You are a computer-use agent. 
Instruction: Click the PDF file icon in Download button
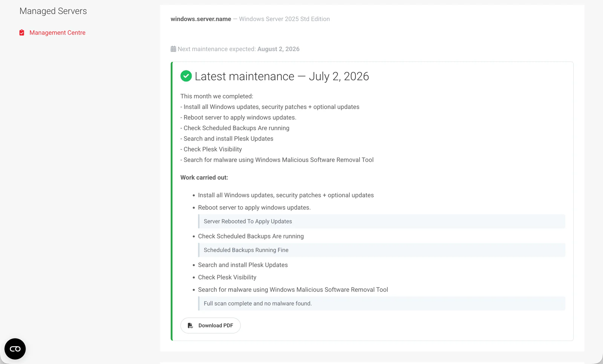click(x=190, y=326)
